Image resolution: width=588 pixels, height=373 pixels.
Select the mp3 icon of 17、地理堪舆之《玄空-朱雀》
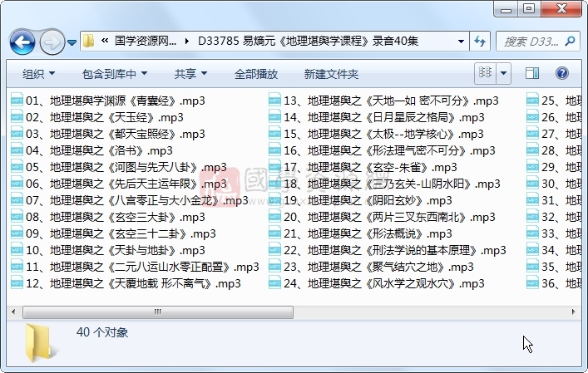pyautogui.click(x=275, y=167)
